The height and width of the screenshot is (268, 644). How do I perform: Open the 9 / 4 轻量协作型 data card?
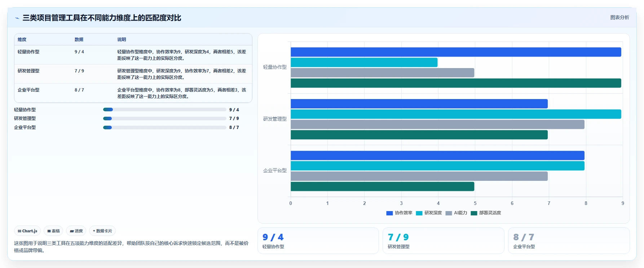[x=318, y=241]
